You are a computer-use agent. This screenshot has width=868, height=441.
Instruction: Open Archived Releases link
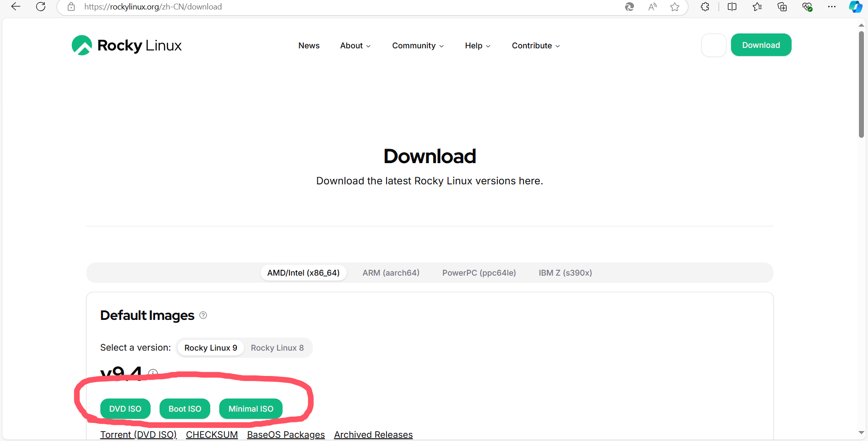[373, 435]
